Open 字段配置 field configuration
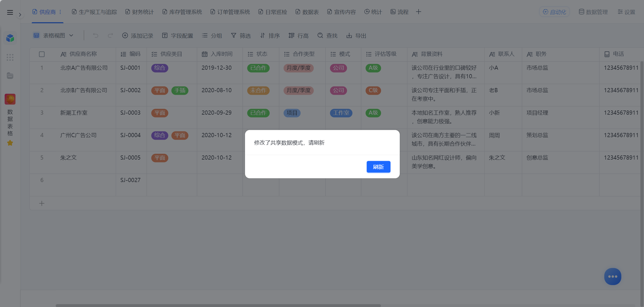This screenshot has height=307, width=644. pos(178,36)
